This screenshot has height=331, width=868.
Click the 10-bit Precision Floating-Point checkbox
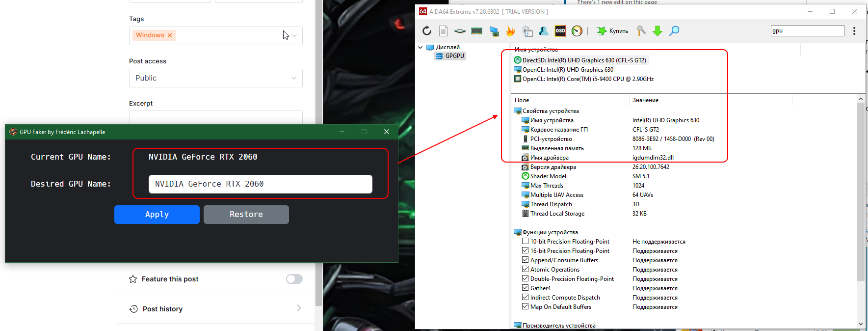pyautogui.click(x=525, y=241)
